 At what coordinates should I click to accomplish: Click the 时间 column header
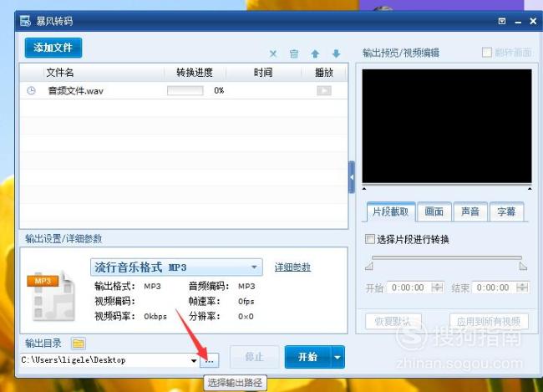point(263,73)
